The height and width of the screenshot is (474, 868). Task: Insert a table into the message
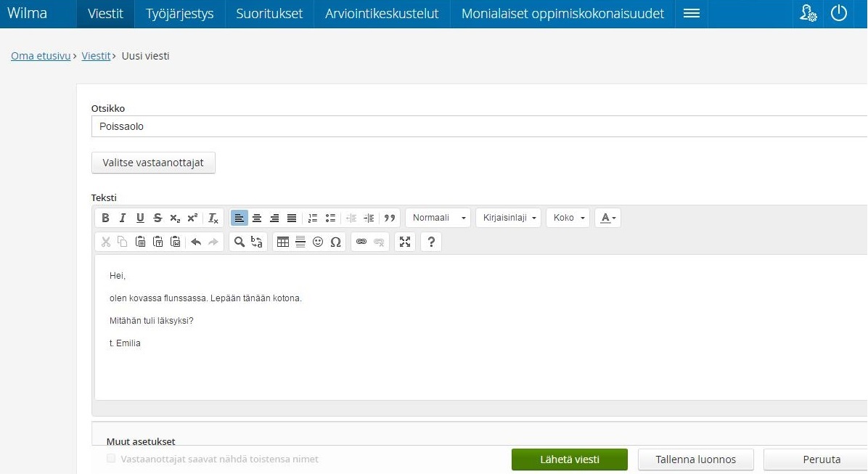[283, 242]
